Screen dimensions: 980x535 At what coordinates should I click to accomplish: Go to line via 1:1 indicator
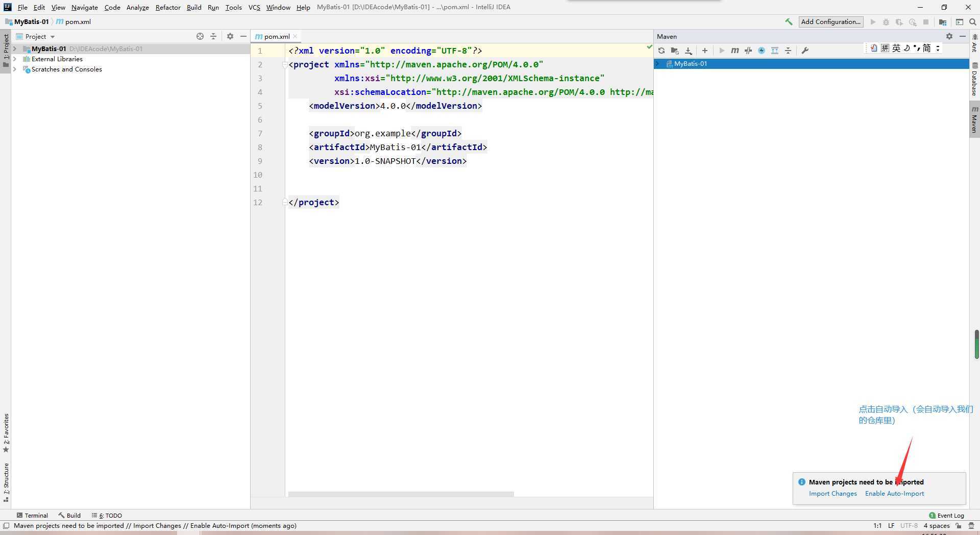click(877, 526)
